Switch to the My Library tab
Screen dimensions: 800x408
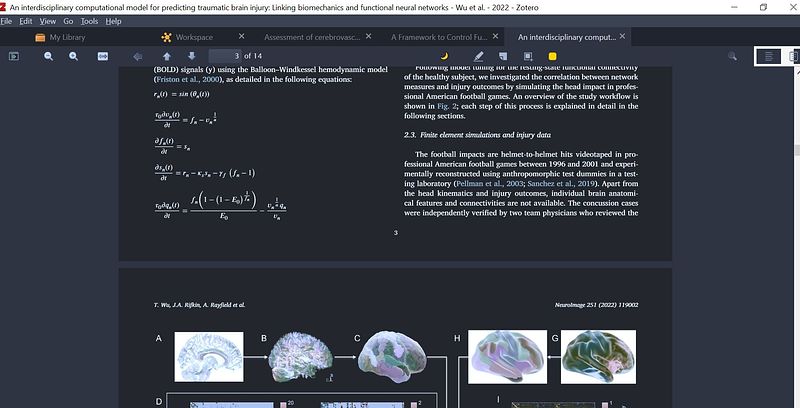pos(68,37)
